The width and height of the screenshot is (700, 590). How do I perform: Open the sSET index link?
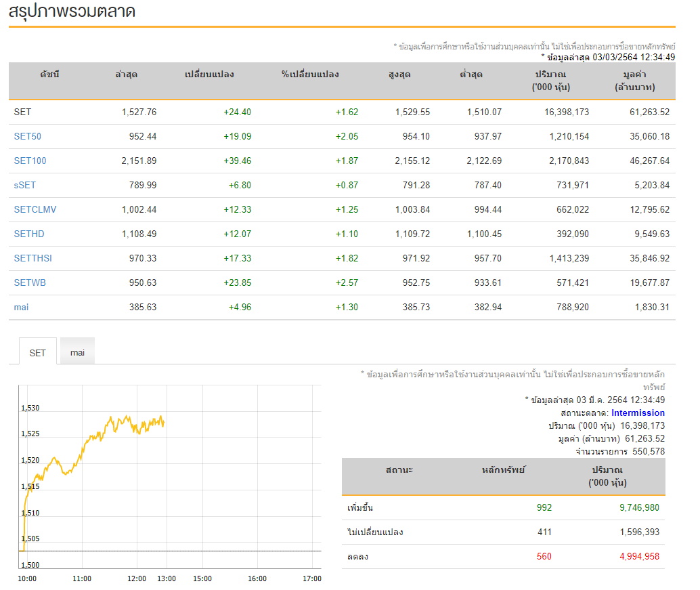pos(24,185)
